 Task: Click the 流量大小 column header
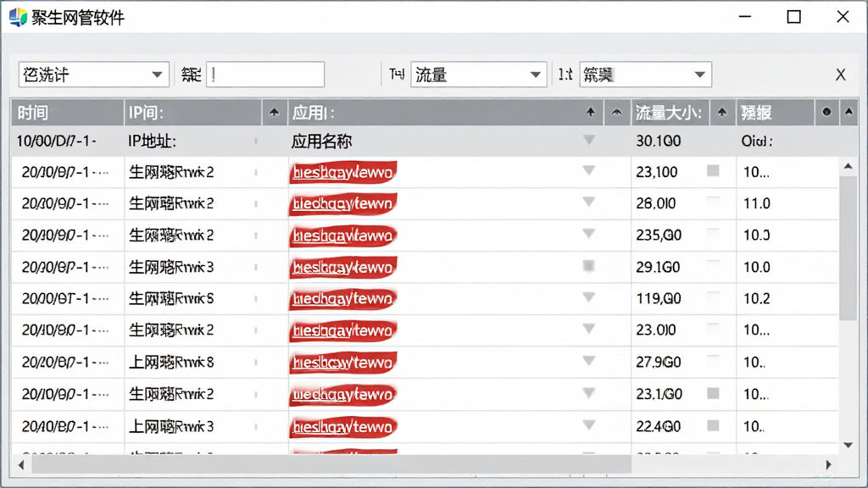click(x=670, y=113)
